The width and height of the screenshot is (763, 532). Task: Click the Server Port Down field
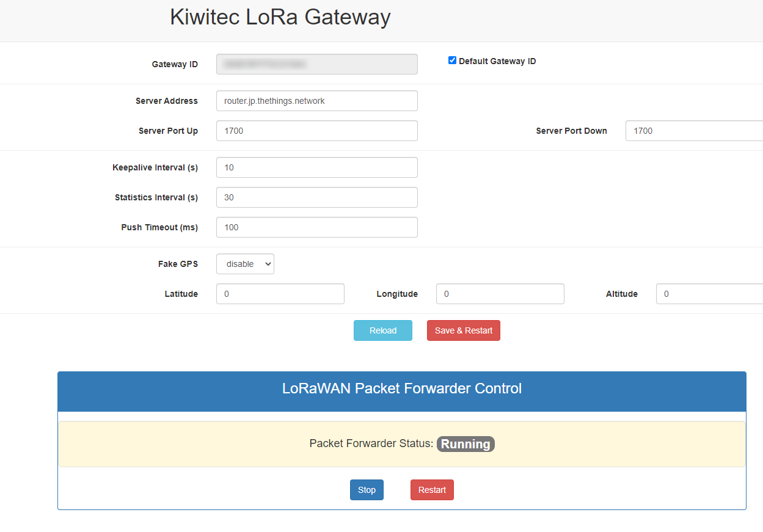(x=694, y=131)
